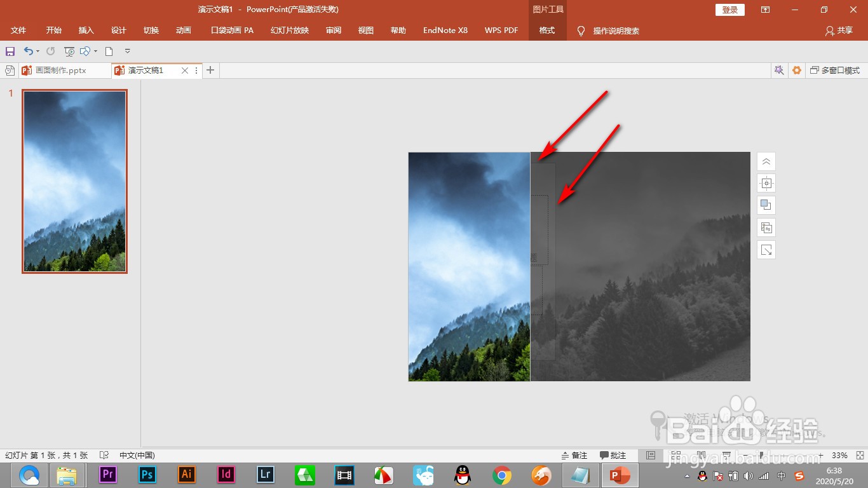Open the 视图 ribbon tab
868x488 pixels.
366,30
